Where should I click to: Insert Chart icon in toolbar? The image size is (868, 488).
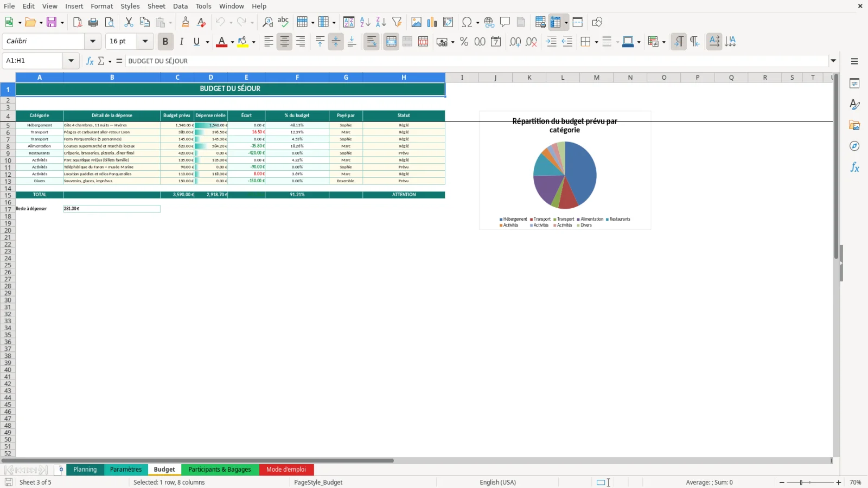432,22
